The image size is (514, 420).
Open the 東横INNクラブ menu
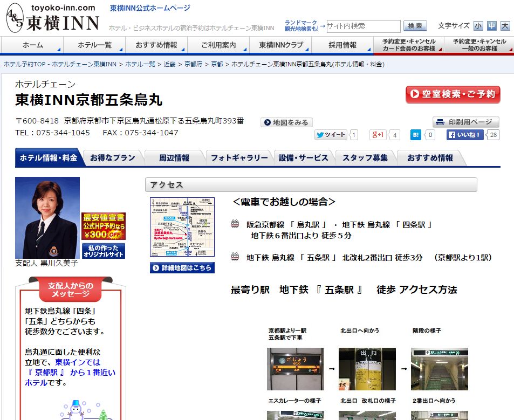280,45
